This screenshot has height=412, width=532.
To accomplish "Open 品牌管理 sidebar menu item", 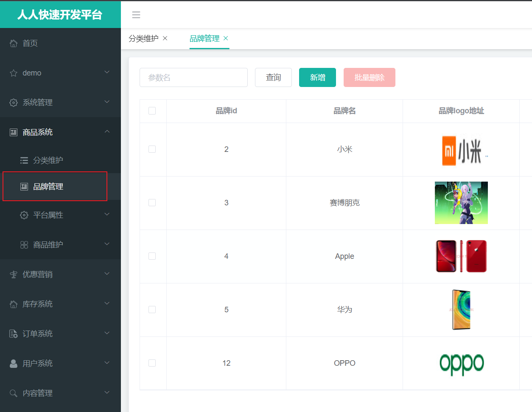I will pyautogui.click(x=60, y=187).
